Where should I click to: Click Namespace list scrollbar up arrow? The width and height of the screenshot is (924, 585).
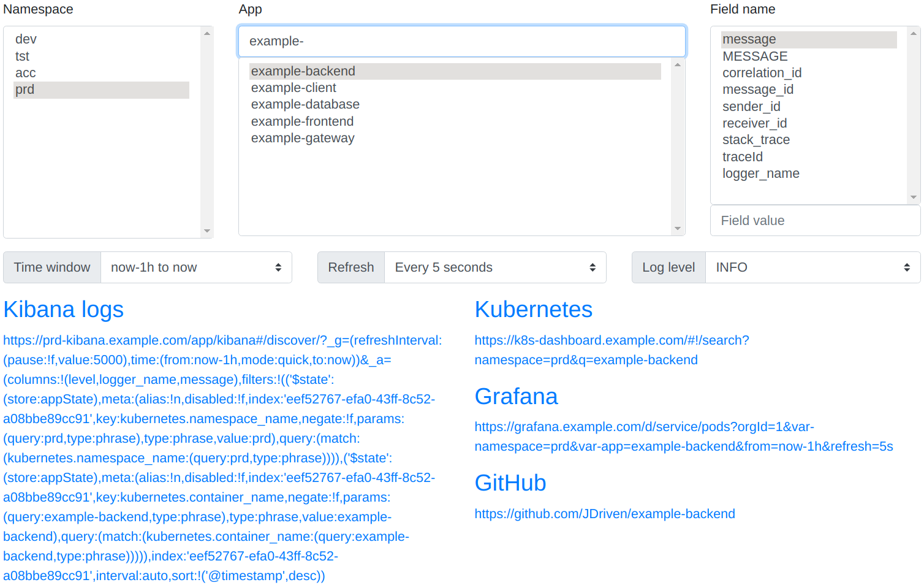coord(207,33)
